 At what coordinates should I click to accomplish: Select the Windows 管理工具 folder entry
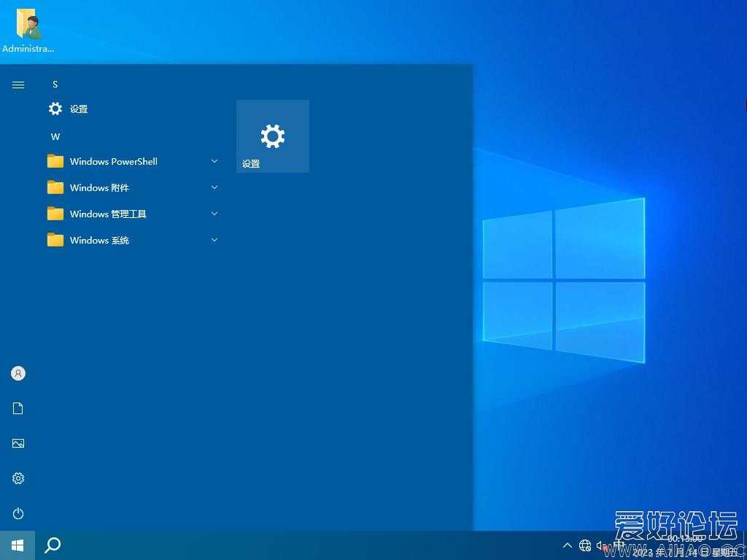coord(108,214)
